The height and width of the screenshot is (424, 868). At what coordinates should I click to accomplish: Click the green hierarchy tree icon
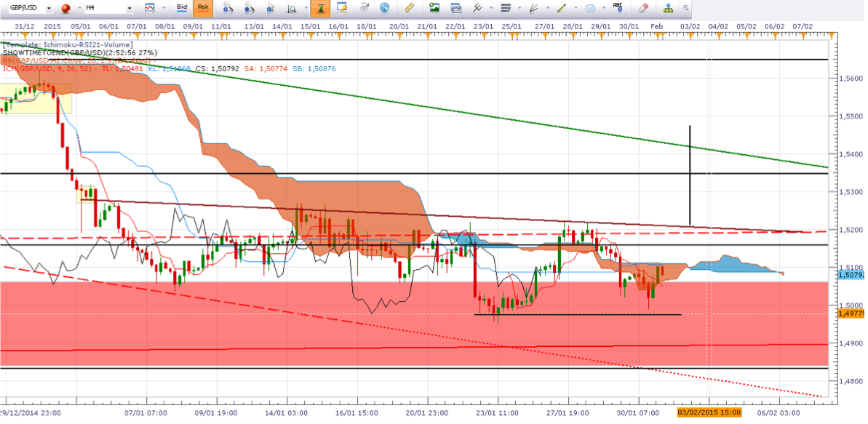click(669, 8)
